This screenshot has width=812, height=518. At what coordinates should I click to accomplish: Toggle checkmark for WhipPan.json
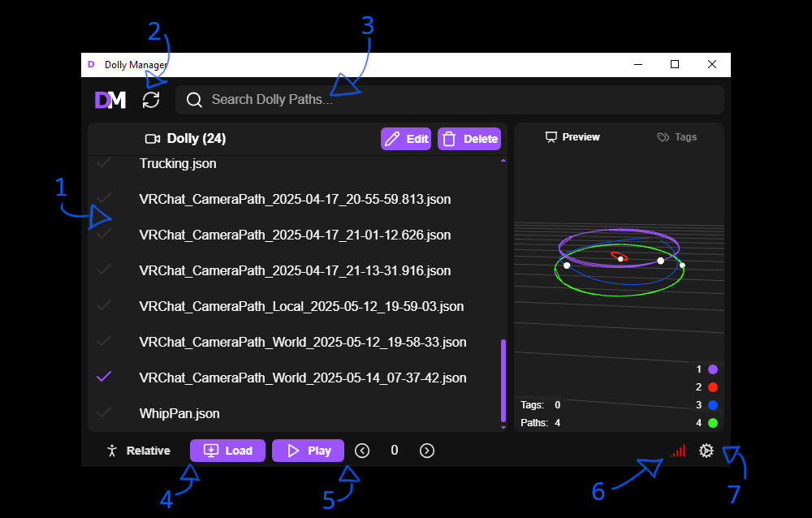(x=104, y=413)
